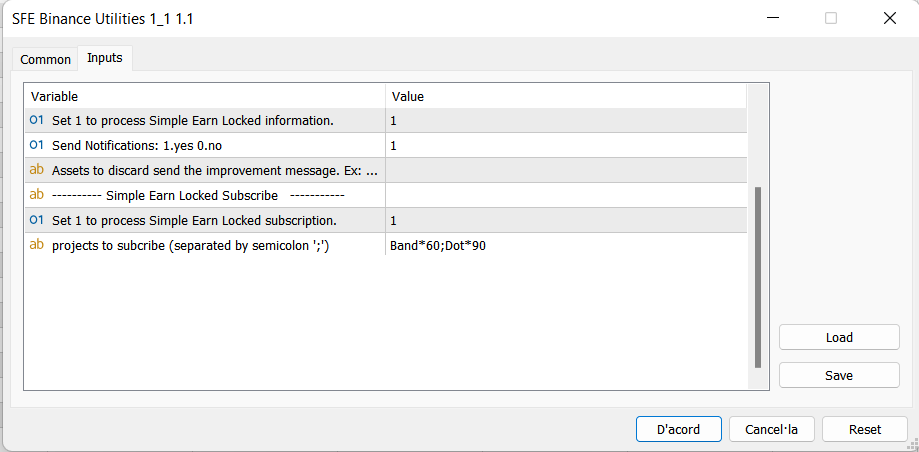Viewport: 919px width, 452px height.
Task: Click string icon beside projects to subcribe row
Action: (x=36, y=245)
